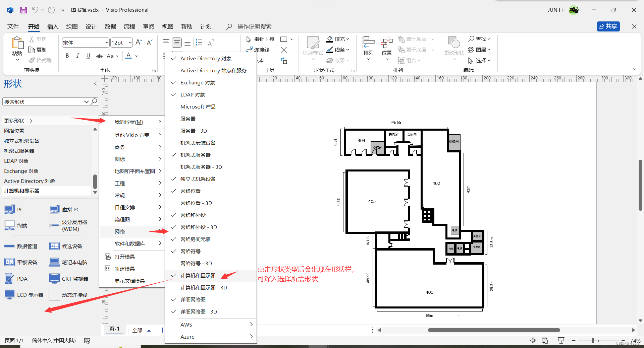
Task: Switch to the 视图 View tab
Action: [167, 26]
